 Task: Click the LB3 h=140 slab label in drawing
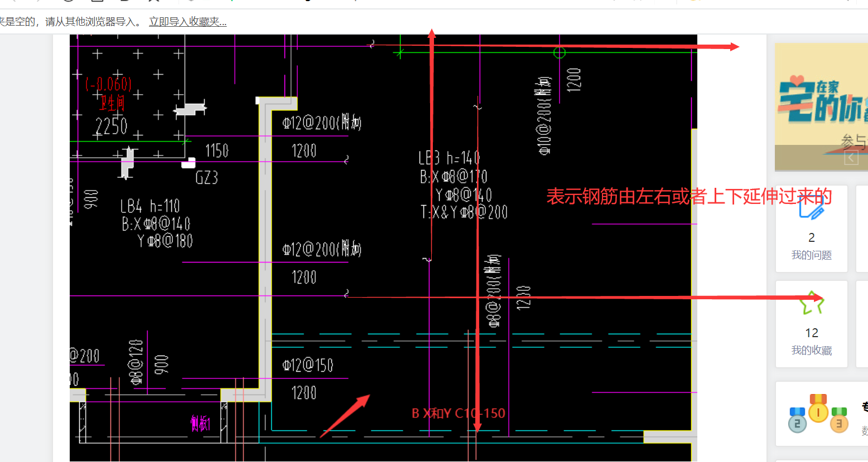(449, 158)
